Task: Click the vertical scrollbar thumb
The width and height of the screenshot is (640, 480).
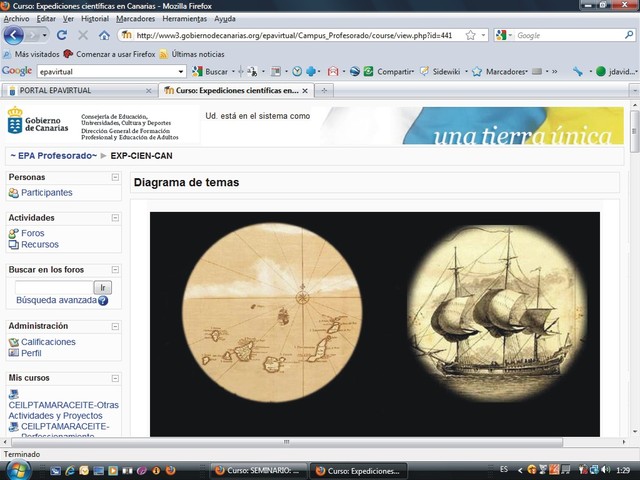Action: pos(634,132)
